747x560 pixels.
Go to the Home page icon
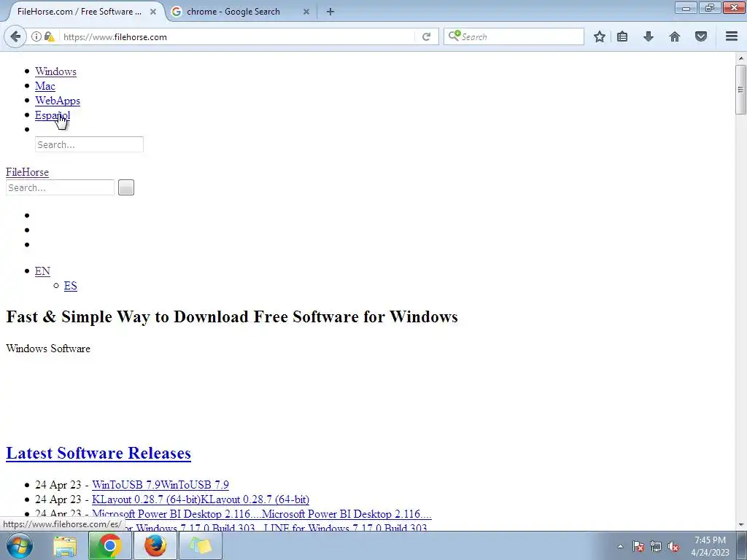tap(675, 36)
